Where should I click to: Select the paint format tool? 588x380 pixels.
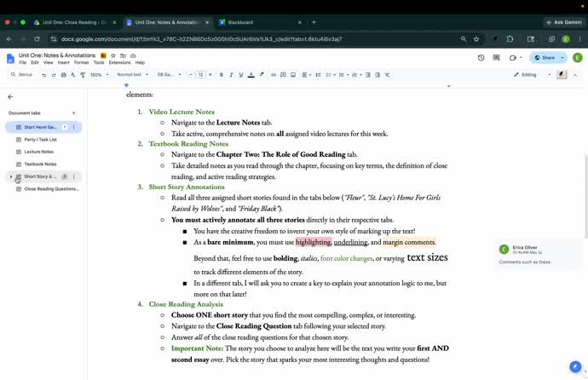point(83,75)
